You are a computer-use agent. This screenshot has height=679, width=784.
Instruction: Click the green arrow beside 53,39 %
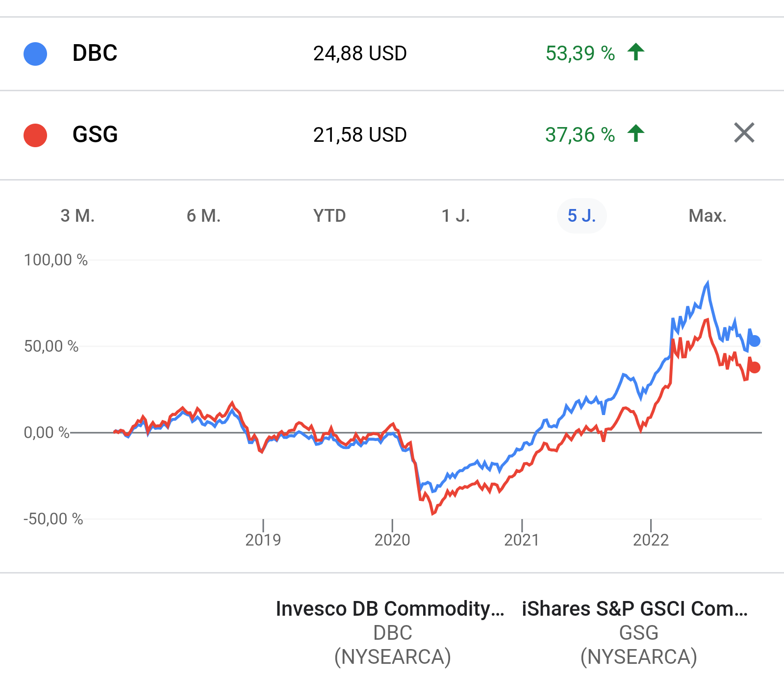point(636,52)
